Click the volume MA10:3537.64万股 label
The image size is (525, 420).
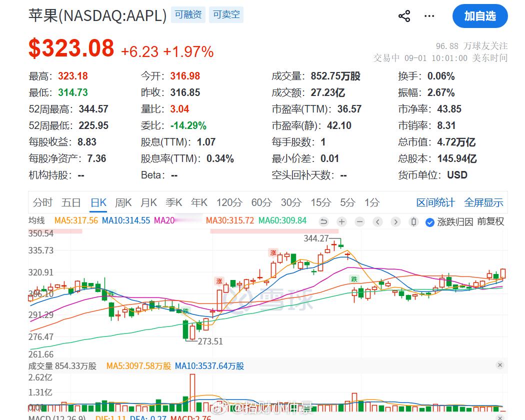point(209,366)
